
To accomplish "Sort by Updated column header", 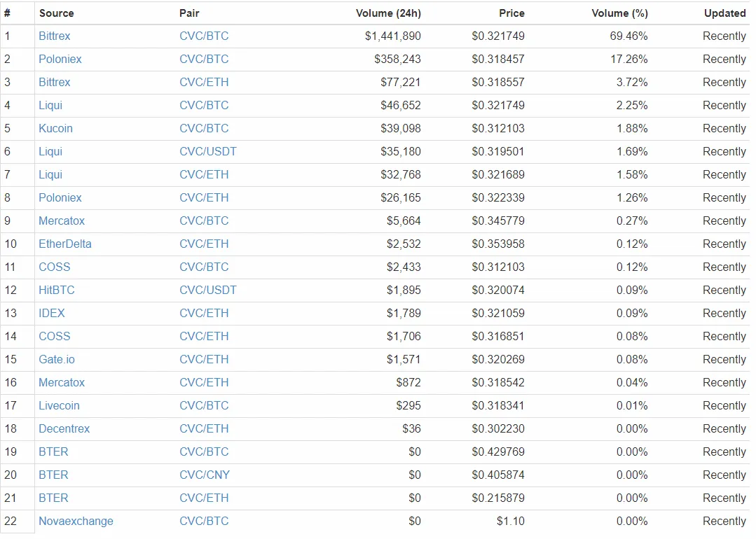I will click(724, 13).
